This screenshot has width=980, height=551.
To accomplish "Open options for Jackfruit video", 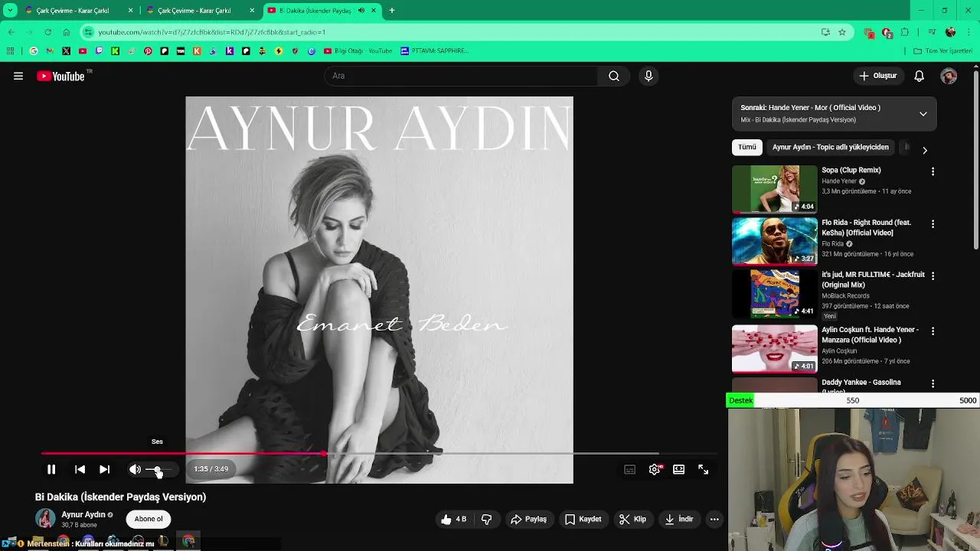I will point(933,275).
